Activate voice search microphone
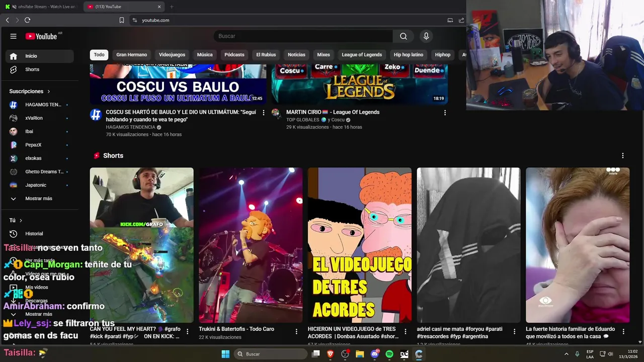This screenshot has height=362, width=644. click(426, 36)
